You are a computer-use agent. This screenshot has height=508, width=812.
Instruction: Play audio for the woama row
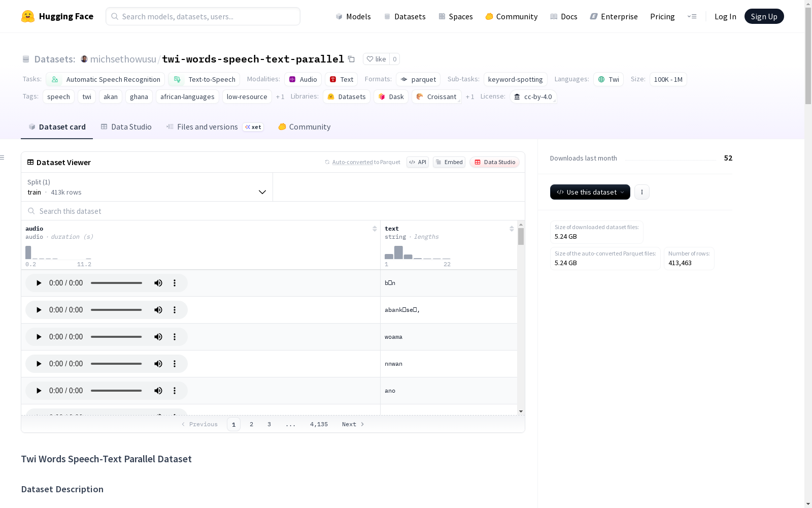39,337
